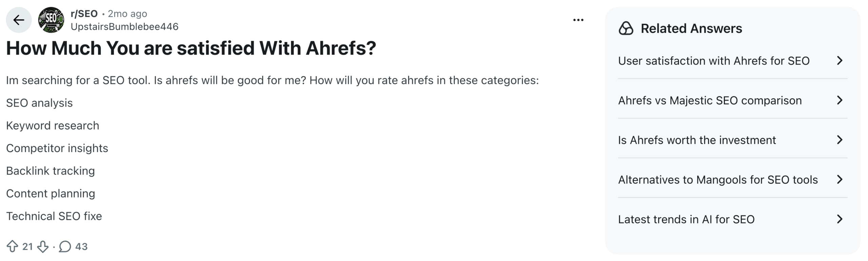
Task: Downvote the Ahrefs post
Action: coord(43,246)
